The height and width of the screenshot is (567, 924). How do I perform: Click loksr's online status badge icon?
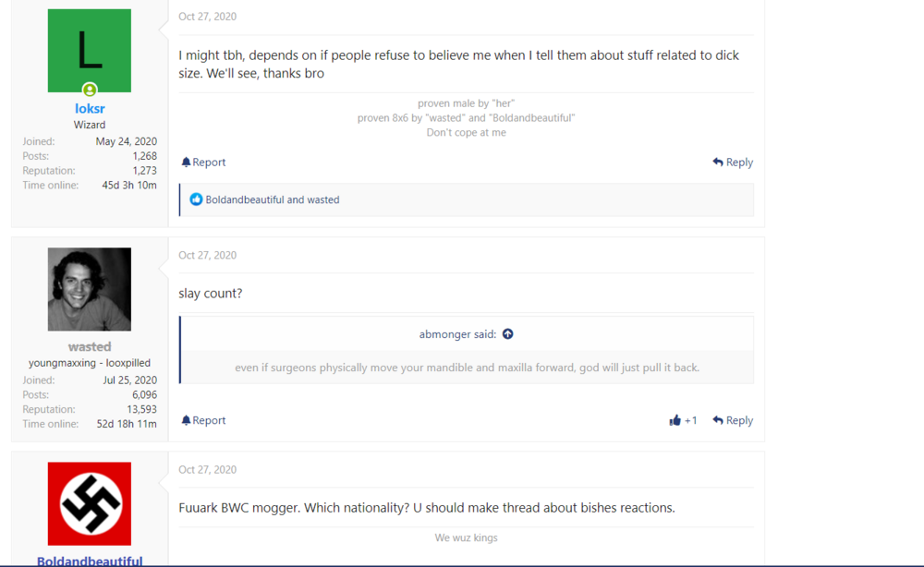(x=90, y=90)
